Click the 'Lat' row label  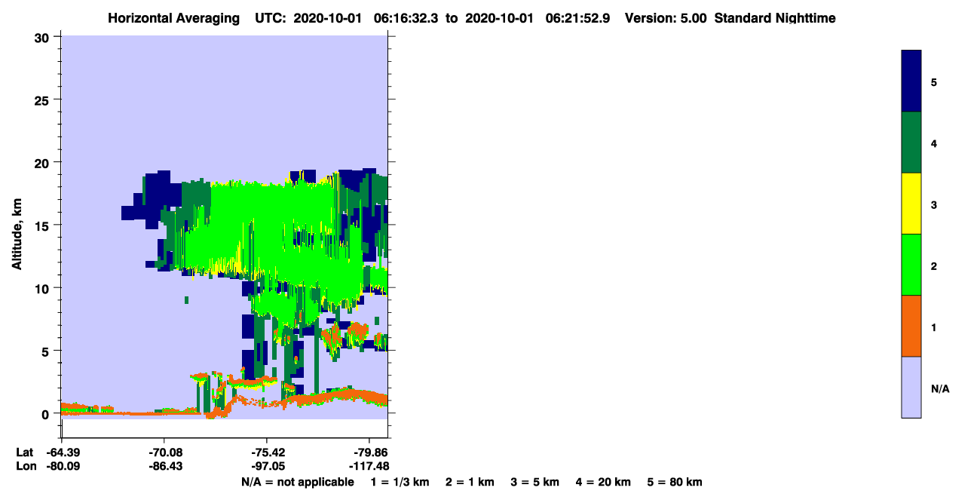(24, 452)
